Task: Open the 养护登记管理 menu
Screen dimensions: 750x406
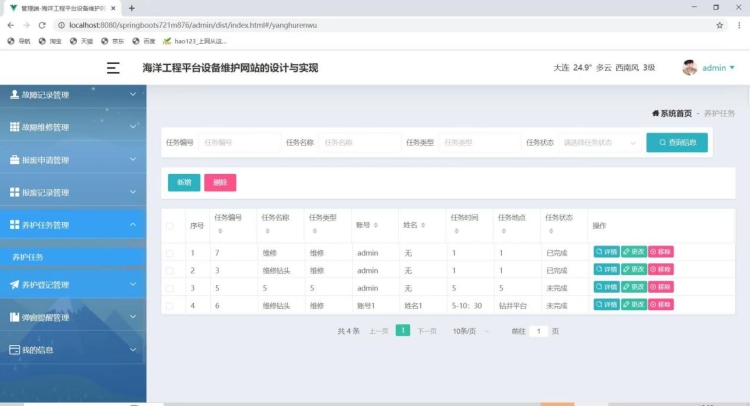Action: point(73,285)
